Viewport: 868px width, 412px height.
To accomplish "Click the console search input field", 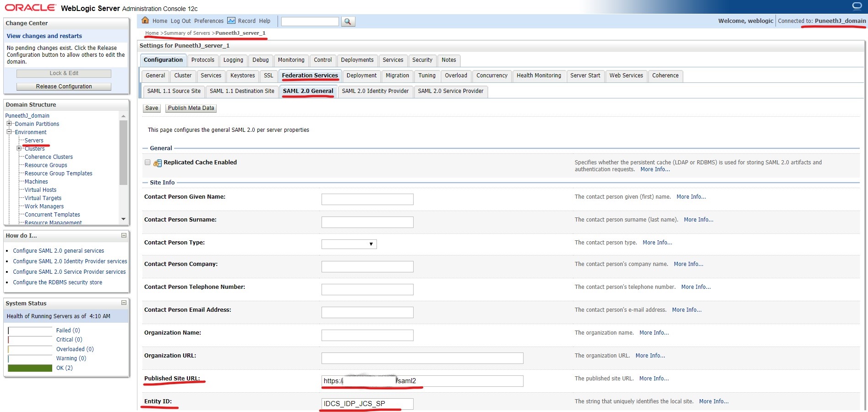I will coord(310,22).
